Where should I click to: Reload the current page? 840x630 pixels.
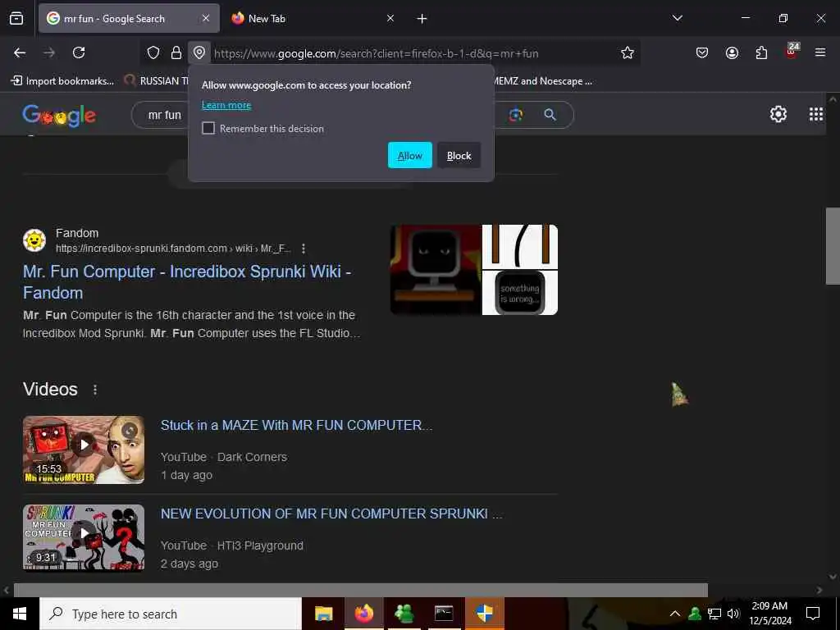click(79, 52)
